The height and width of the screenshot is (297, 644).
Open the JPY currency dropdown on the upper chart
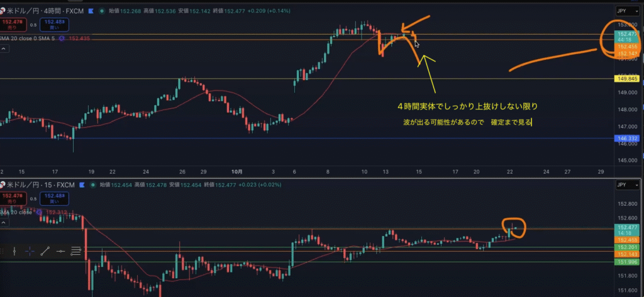[x=623, y=11]
